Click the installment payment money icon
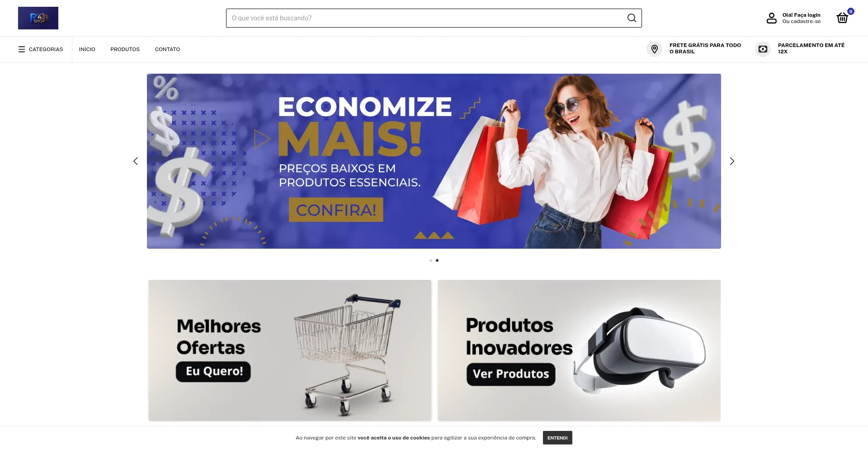 pyautogui.click(x=763, y=49)
